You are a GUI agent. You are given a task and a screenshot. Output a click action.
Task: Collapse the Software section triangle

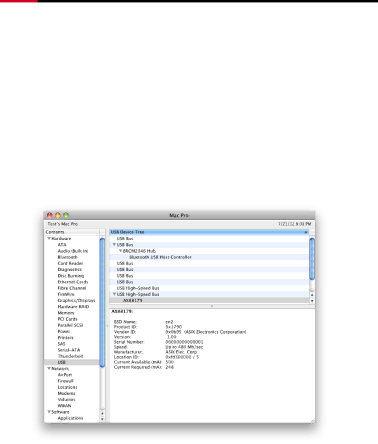click(x=49, y=412)
